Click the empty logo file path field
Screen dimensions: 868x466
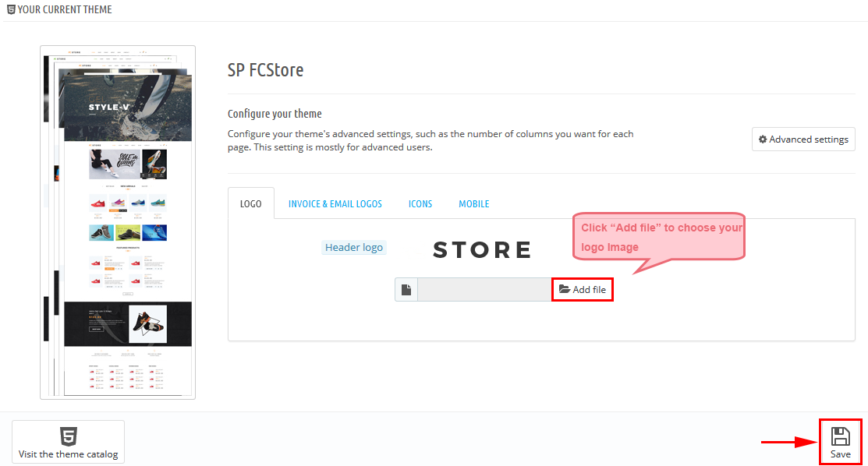(x=484, y=289)
